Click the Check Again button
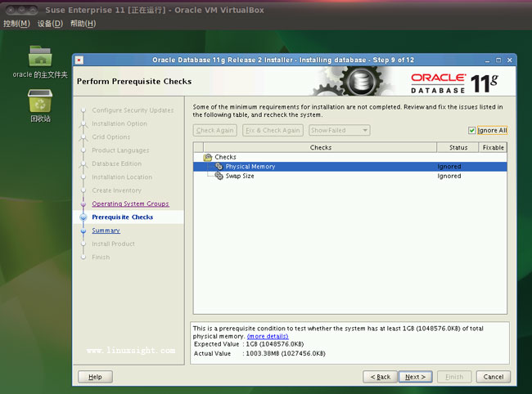532x394 pixels. tap(214, 131)
